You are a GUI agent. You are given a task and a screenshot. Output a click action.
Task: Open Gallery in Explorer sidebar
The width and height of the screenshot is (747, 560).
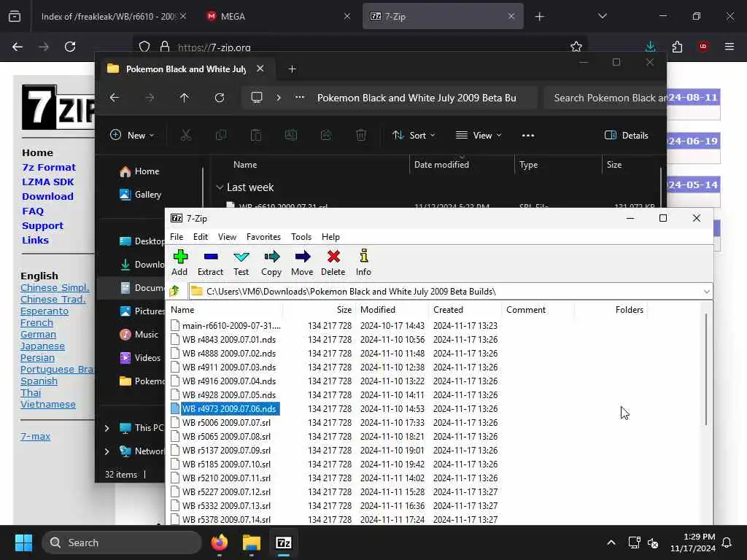click(x=141, y=194)
